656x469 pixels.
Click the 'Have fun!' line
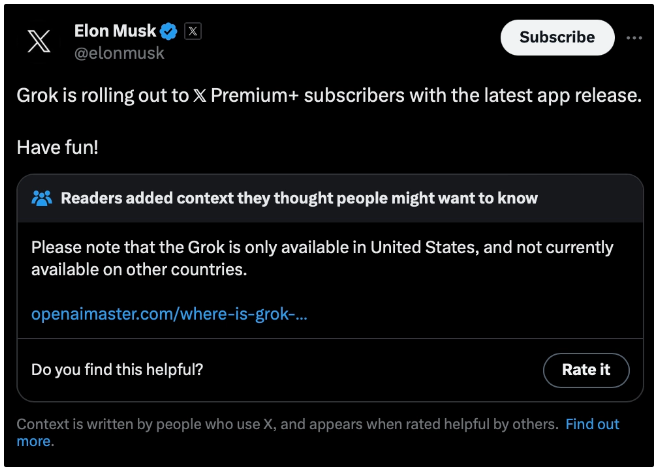coord(58,147)
